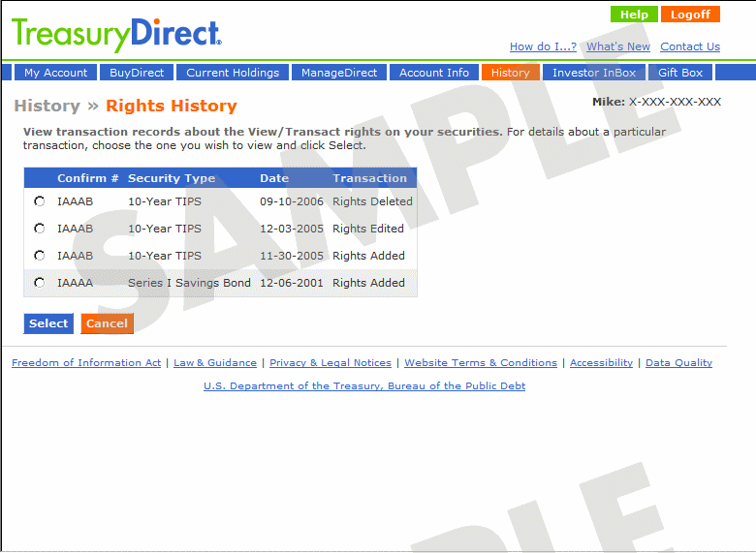This screenshot has width=756, height=553.
Task: Click the date 12-06-2001
Action: (292, 283)
